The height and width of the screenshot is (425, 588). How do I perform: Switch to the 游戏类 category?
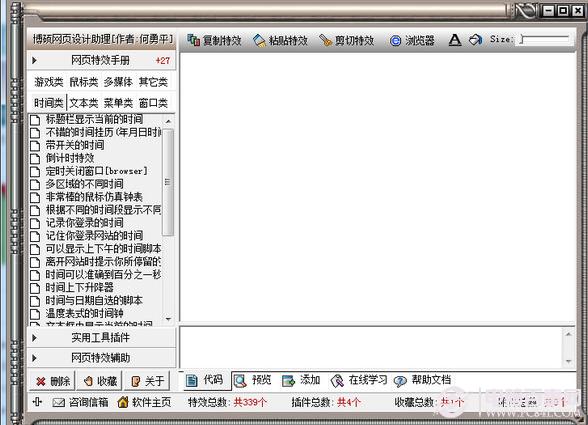pos(49,82)
